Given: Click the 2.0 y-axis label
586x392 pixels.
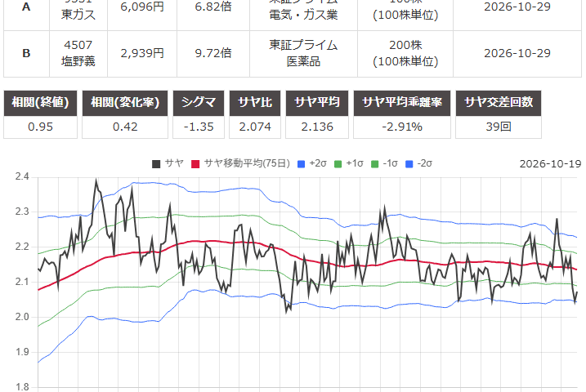Looking at the screenshot, I should click(22, 317).
